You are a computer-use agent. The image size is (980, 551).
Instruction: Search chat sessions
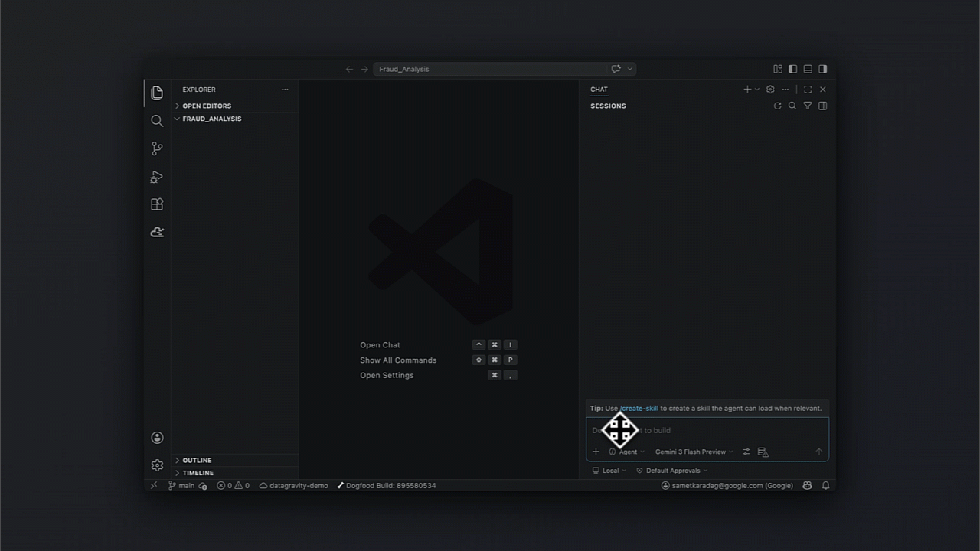point(792,106)
